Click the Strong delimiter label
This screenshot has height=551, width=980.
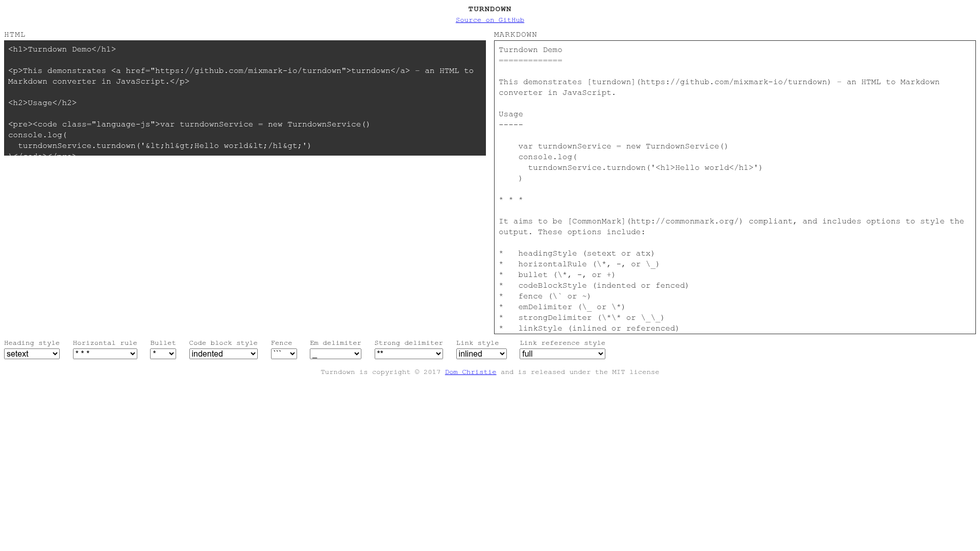[408, 343]
